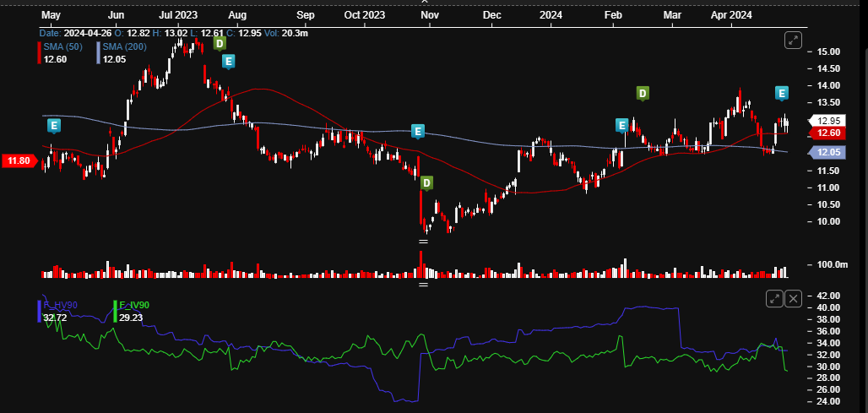868x413 pixels.
Task: Click the Jul 2023 time axis label
Action: click(178, 15)
